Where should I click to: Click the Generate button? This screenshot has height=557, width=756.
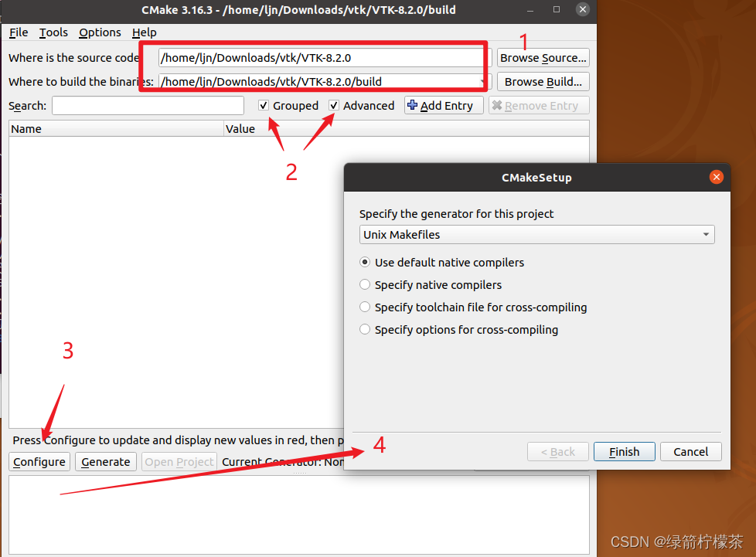pos(106,462)
